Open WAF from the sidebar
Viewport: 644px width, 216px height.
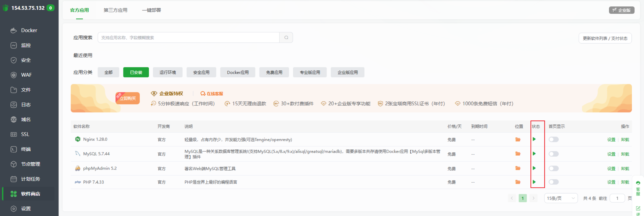26,75
